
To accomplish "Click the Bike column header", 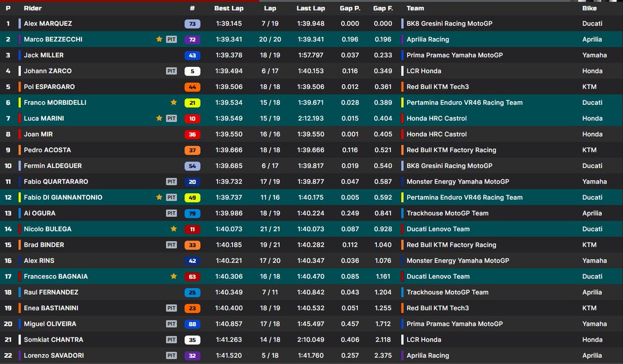I will (x=589, y=8).
